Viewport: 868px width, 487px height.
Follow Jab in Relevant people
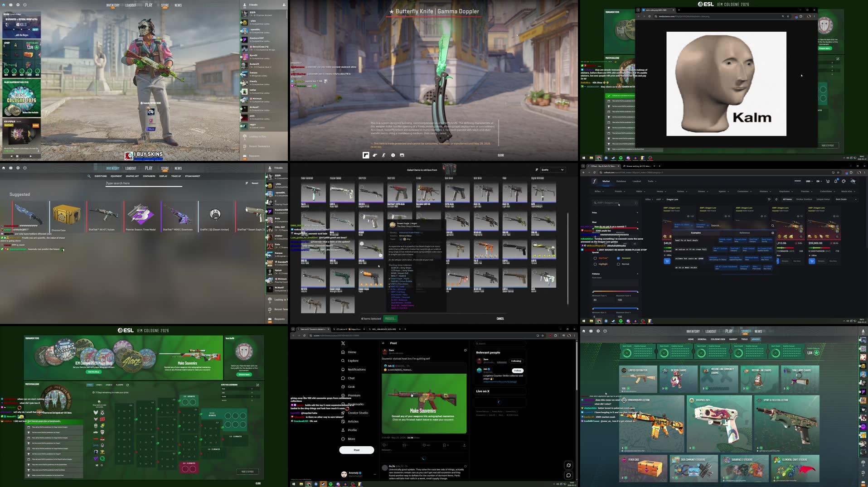(517, 371)
